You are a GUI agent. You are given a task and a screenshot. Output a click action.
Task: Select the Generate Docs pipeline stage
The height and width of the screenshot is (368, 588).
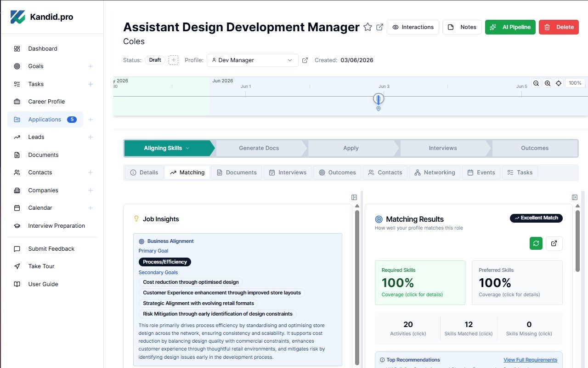(259, 148)
